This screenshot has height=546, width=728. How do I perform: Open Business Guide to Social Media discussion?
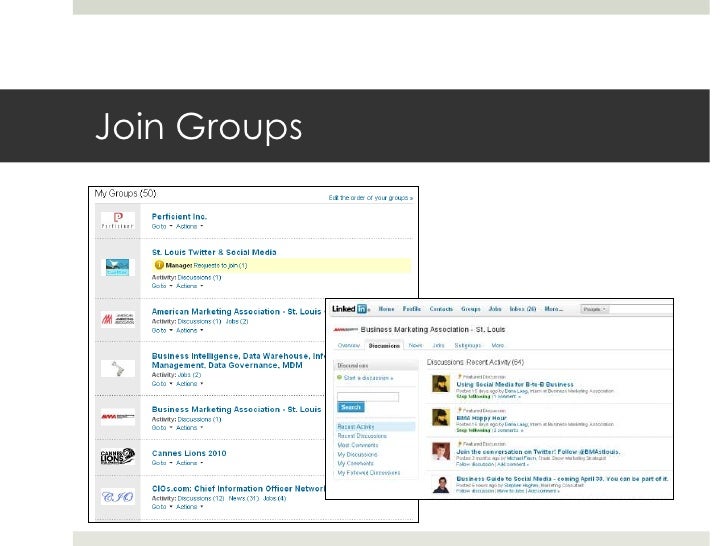[562, 479]
